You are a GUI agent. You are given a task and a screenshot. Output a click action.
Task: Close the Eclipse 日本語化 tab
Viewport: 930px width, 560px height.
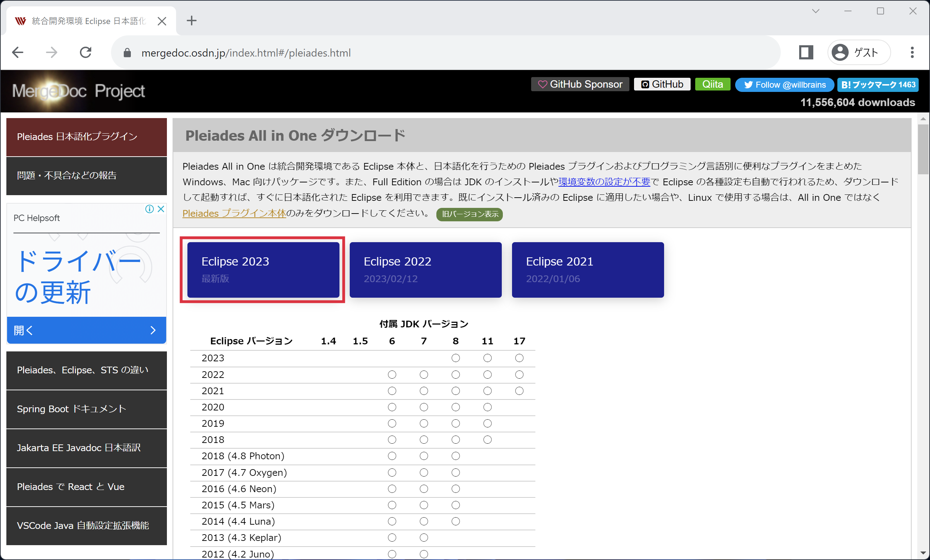[x=162, y=21]
